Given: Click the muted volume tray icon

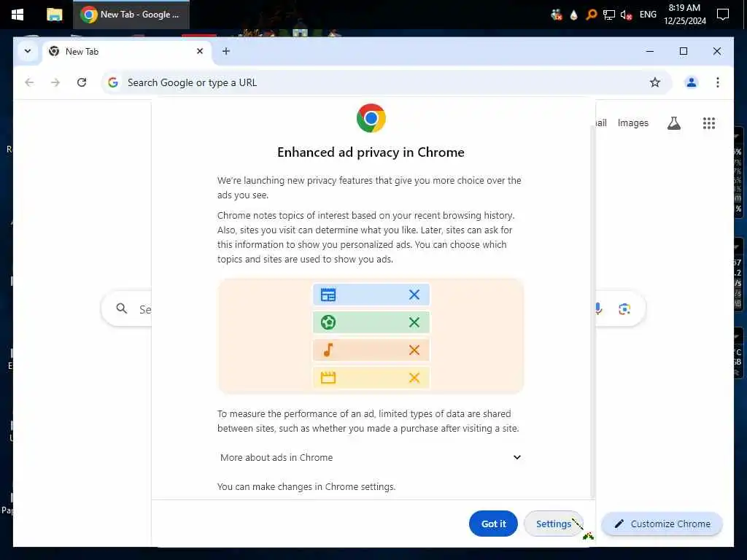Looking at the screenshot, I should pyautogui.click(x=626, y=15).
